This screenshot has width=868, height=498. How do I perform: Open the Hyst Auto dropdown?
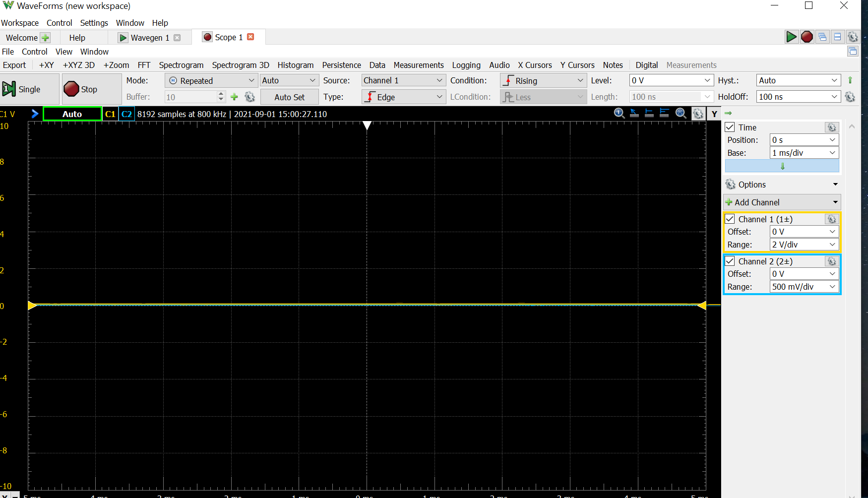(798, 80)
